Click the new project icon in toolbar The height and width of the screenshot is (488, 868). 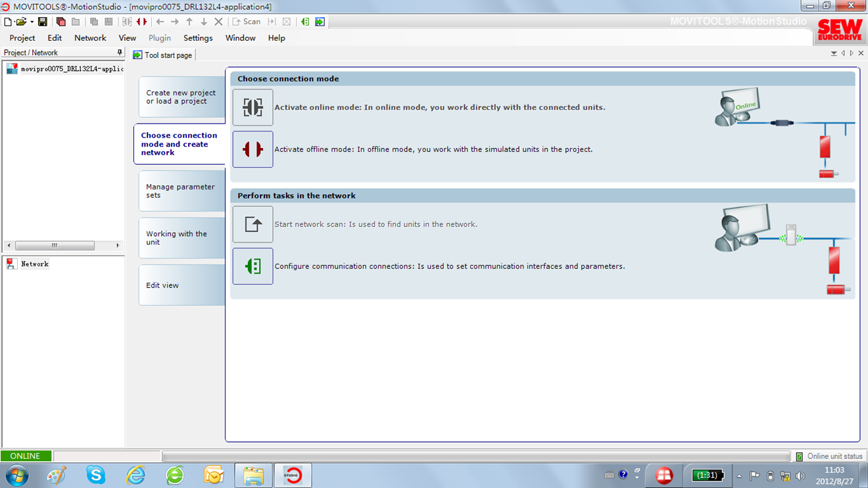[8, 22]
